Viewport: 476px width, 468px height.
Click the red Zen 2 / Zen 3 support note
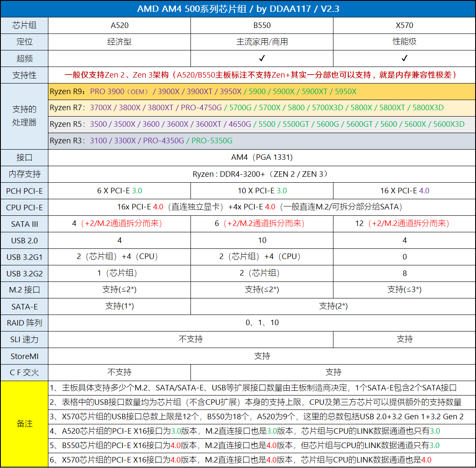pyautogui.click(x=262, y=75)
